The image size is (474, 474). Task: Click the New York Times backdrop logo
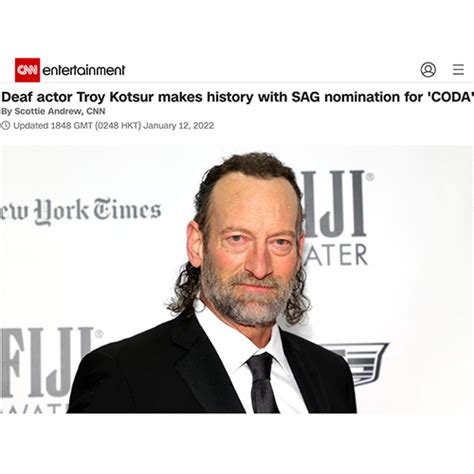point(80,211)
